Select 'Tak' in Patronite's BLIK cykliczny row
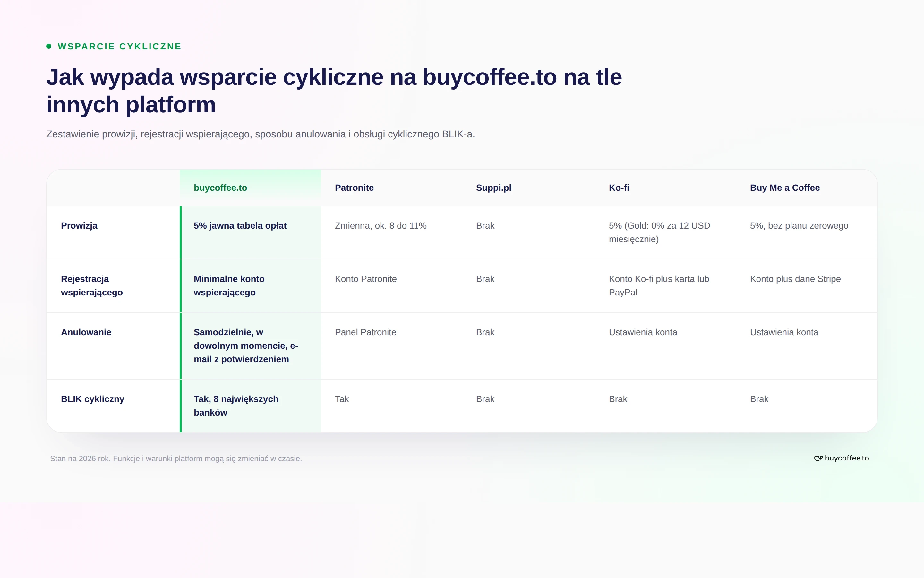The image size is (924, 578). coord(342,399)
